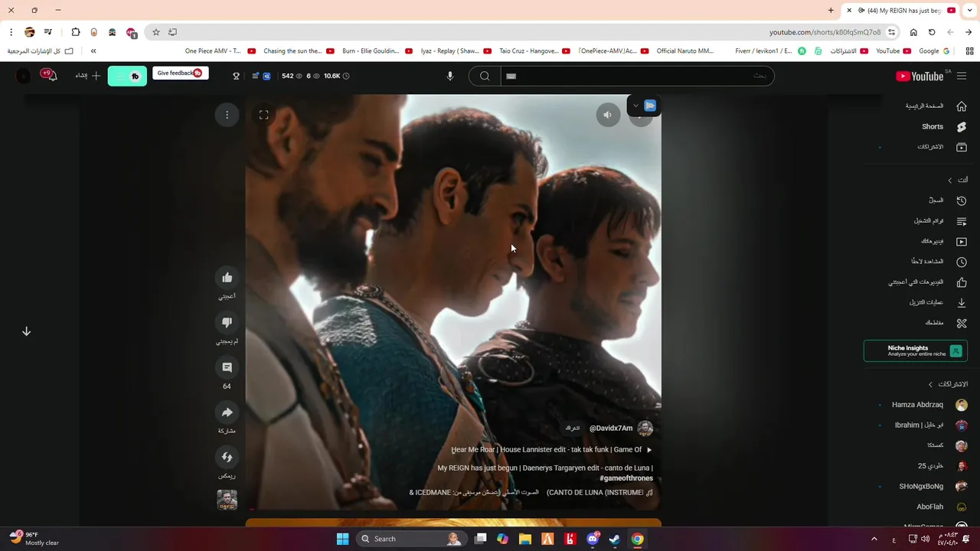The image size is (980, 551).
Task: Go to the YouTube logo home link
Action: [x=920, y=76]
